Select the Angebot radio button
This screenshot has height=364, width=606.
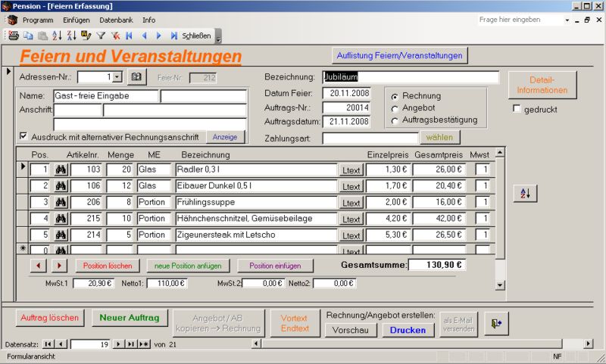coord(395,108)
